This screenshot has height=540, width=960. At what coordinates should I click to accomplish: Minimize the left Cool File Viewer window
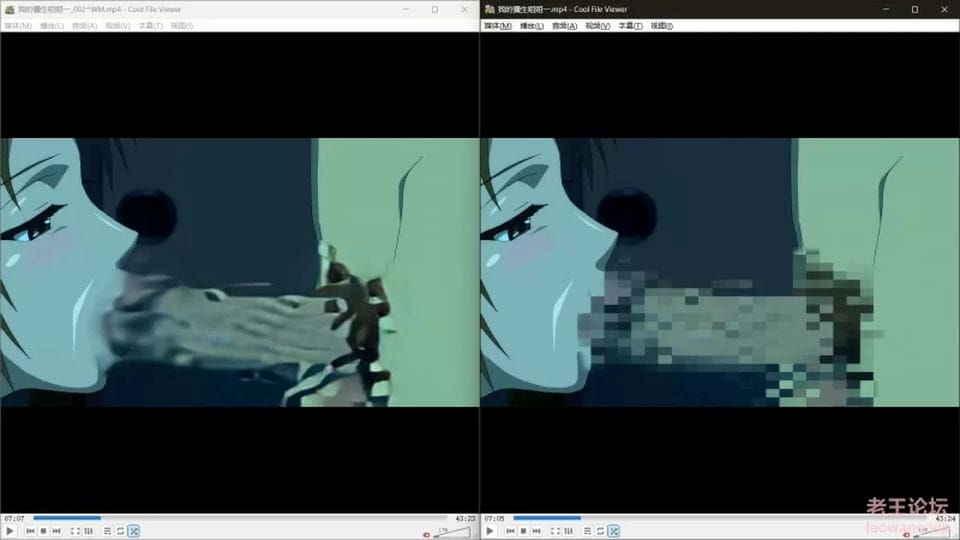point(406,9)
